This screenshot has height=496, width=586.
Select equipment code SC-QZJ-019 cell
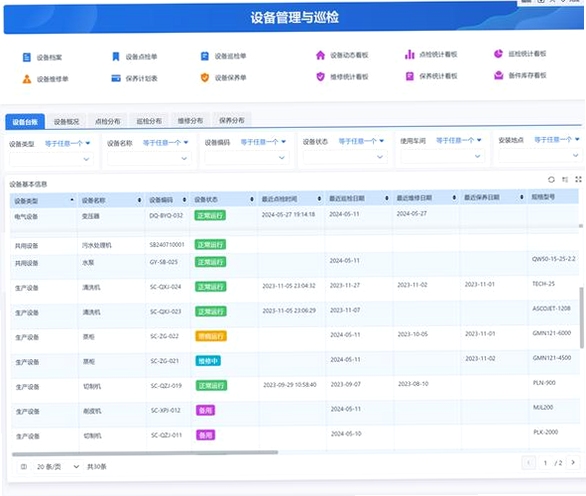point(166,386)
